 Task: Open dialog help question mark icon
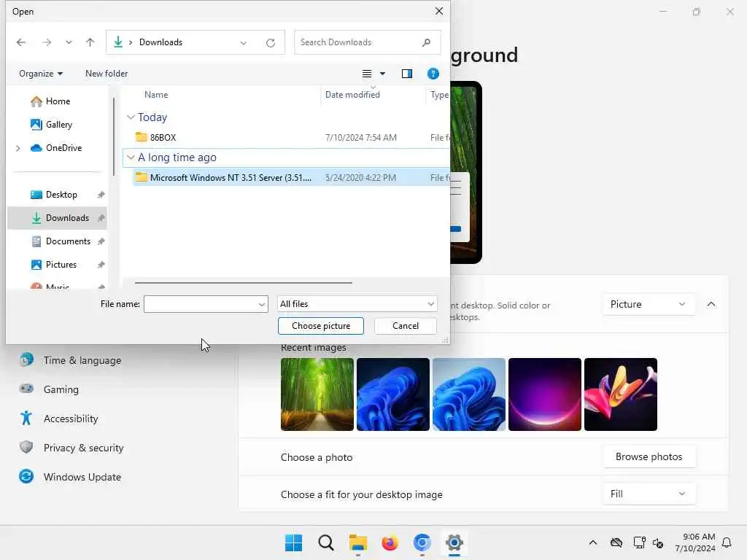(x=433, y=74)
